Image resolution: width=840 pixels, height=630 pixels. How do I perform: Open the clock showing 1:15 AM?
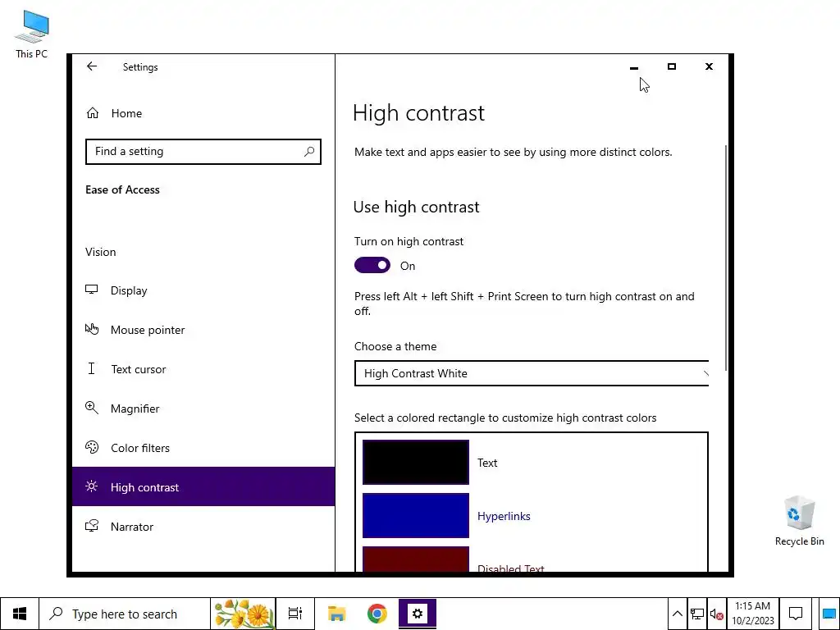[x=753, y=614]
